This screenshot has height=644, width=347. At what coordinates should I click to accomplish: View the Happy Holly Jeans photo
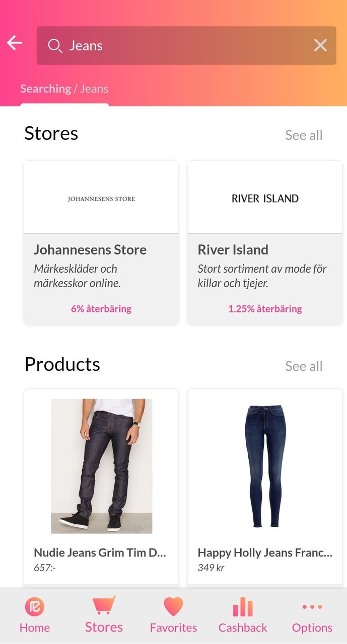[265, 466]
